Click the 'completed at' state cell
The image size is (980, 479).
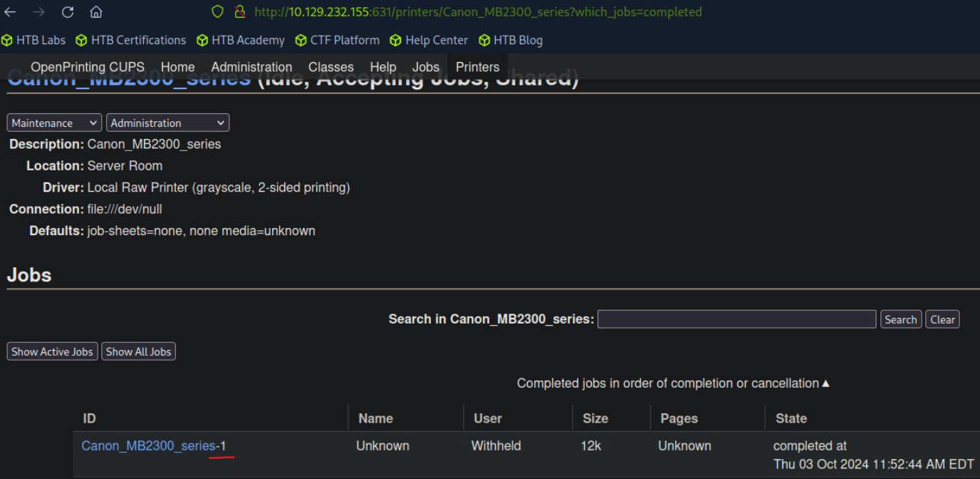click(873, 455)
